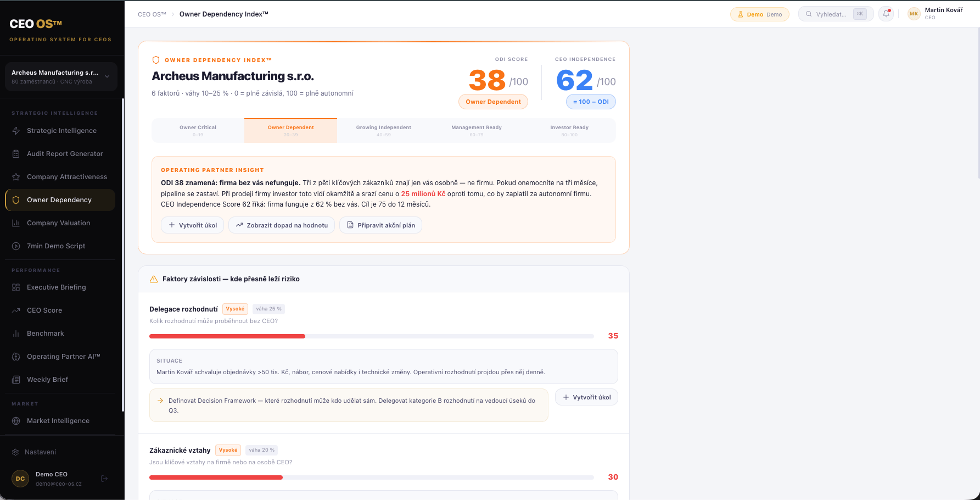This screenshot has width=980, height=500.
Task: Click the Market Intelligence globe icon
Action: [x=16, y=421]
